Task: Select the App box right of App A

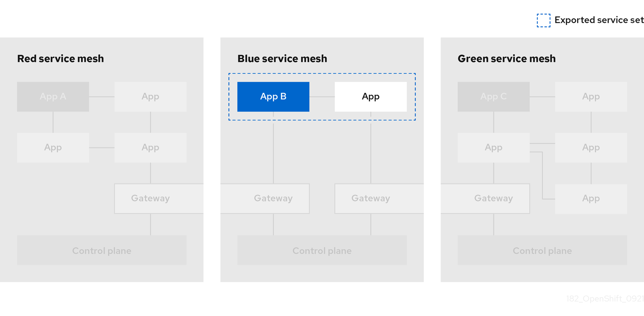Action: 150,97
